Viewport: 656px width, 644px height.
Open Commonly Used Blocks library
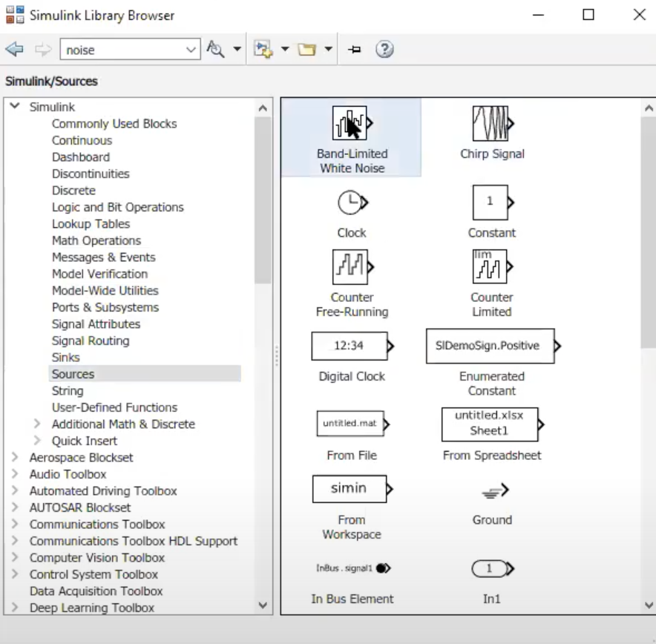pyautogui.click(x=114, y=124)
